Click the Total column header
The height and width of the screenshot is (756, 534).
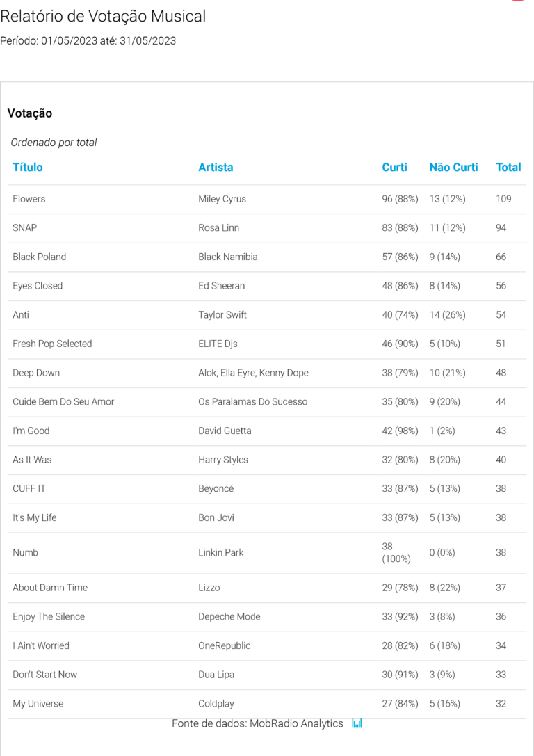pos(508,167)
